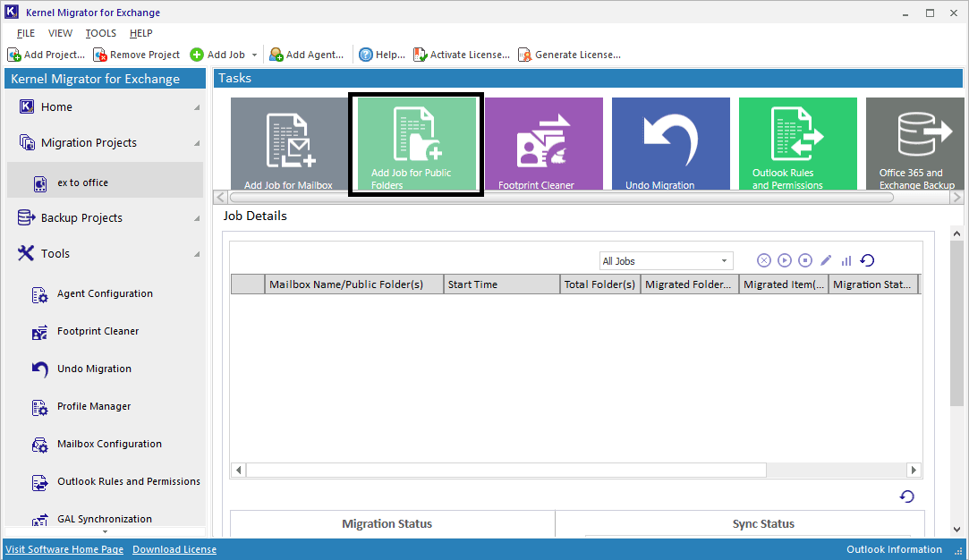Open Agent Configuration in sidebar
This screenshot has height=560, width=969.
[105, 293]
